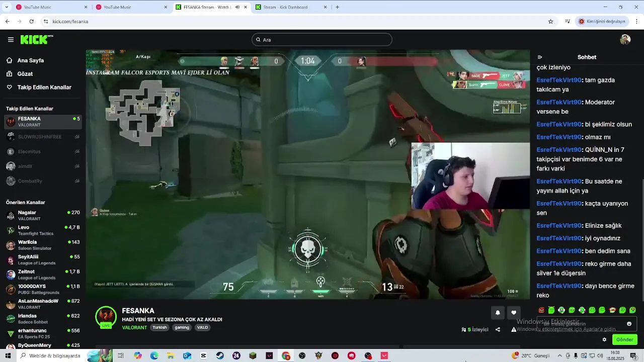Switch to the Stream - Kick Dashboard tab
This screenshot has width=644, height=362.
pos(291,7)
